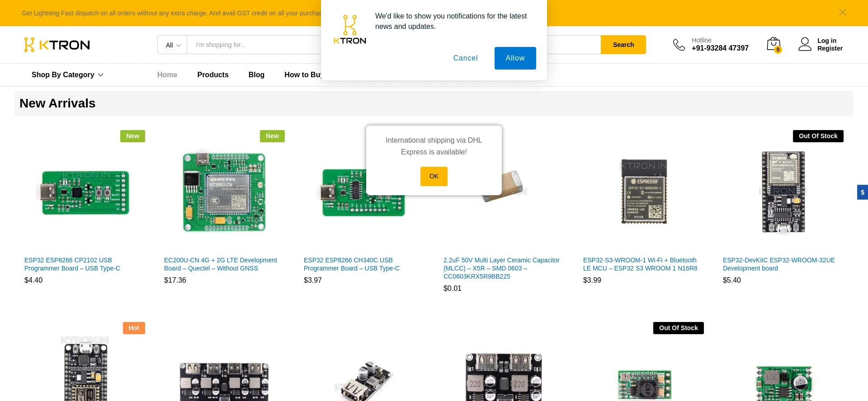Open the How to Buy menu item

[303, 75]
